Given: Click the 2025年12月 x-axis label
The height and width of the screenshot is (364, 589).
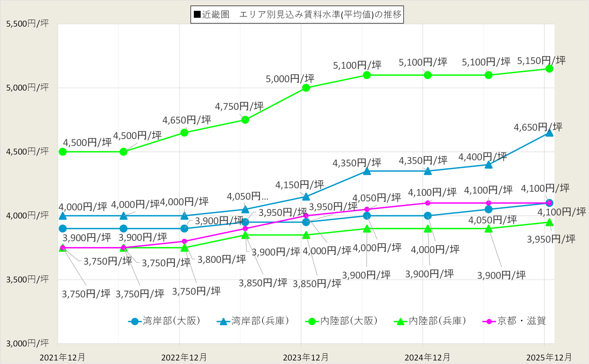Looking at the screenshot, I should (x=549, y=357).
